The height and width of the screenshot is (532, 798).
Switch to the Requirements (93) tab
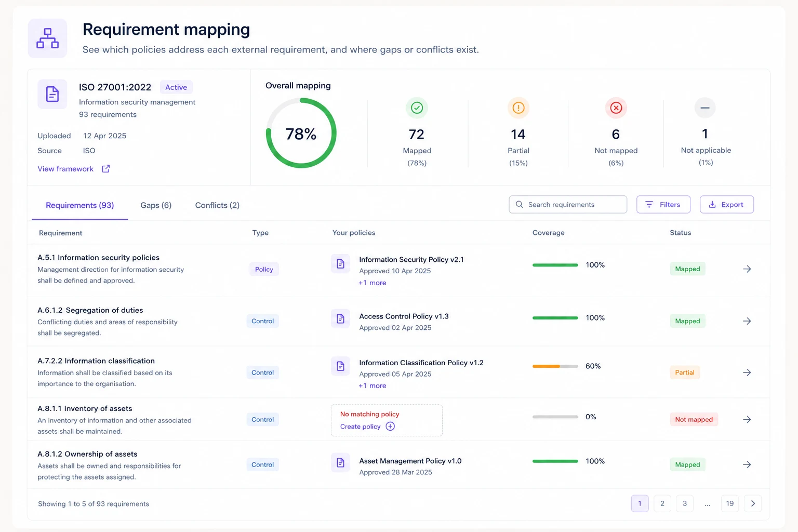[x=80, y=205]
